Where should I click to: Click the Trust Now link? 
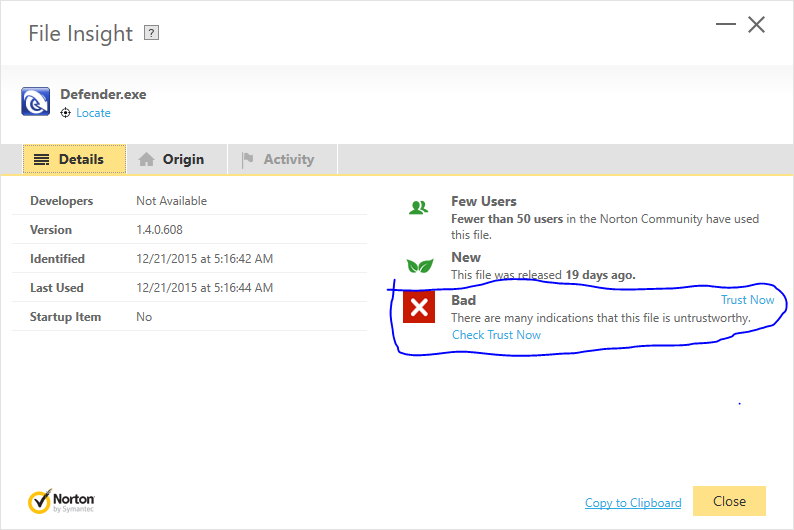point(747,300)
